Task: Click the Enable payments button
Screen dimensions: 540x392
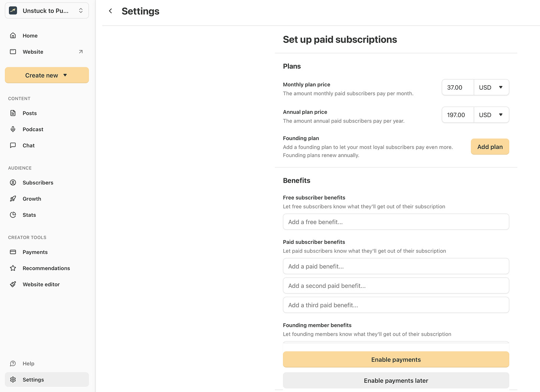Action: (396, 359)
